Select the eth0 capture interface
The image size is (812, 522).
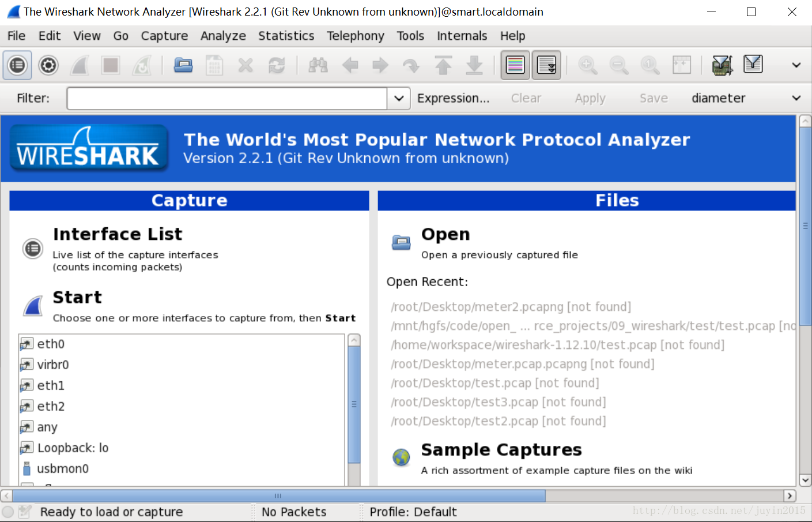pos(182,344)
